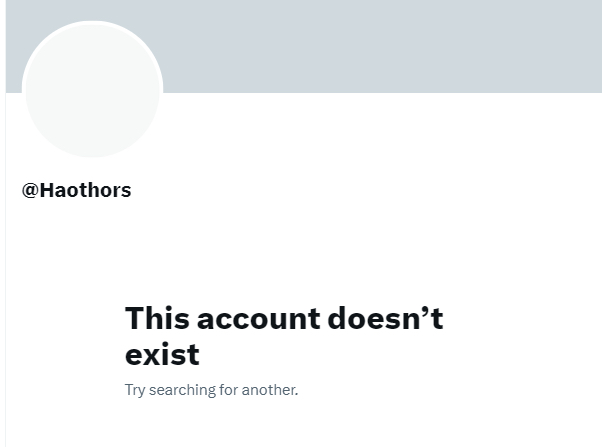Click the thin left column border line
The image size is (602, 447).
click(x=6, y=269)
